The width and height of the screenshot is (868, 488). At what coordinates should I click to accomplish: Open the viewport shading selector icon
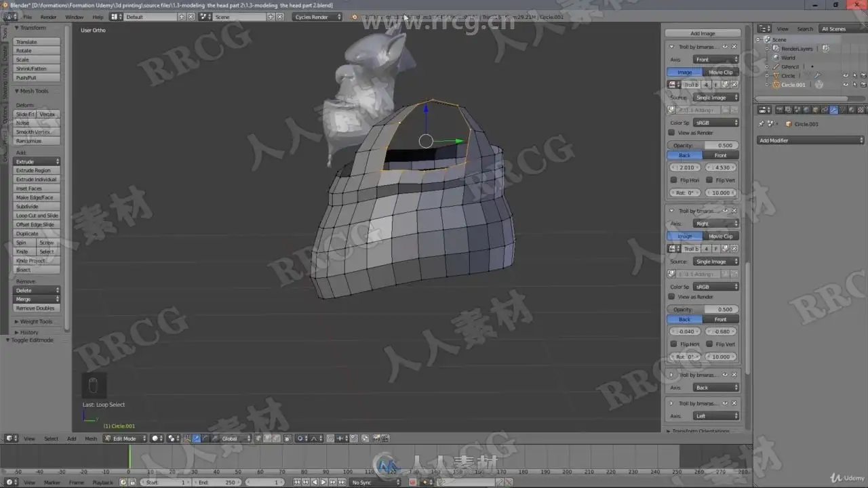coord(157,439)
